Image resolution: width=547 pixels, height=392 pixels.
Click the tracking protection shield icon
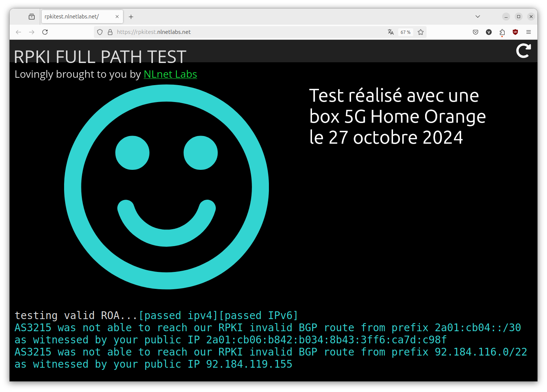point(100,32)
